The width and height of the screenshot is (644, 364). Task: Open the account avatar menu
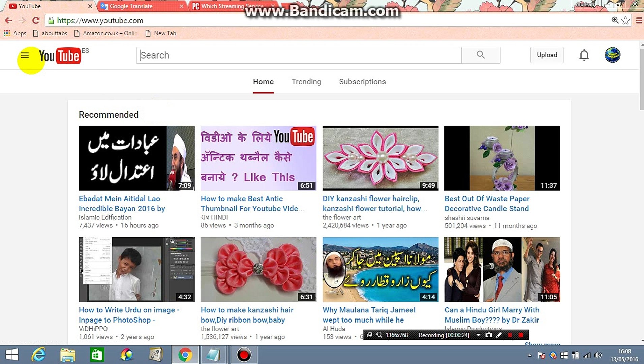[612, 55]
